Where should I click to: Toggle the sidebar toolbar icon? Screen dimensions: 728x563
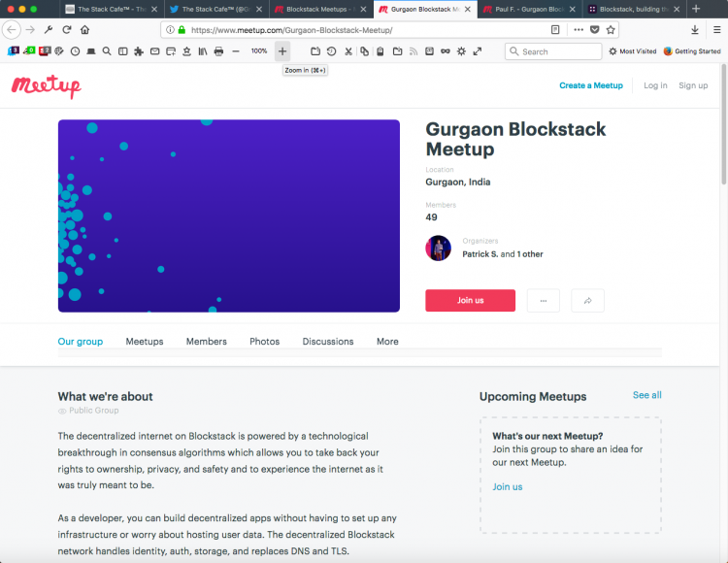pos(122,51)
